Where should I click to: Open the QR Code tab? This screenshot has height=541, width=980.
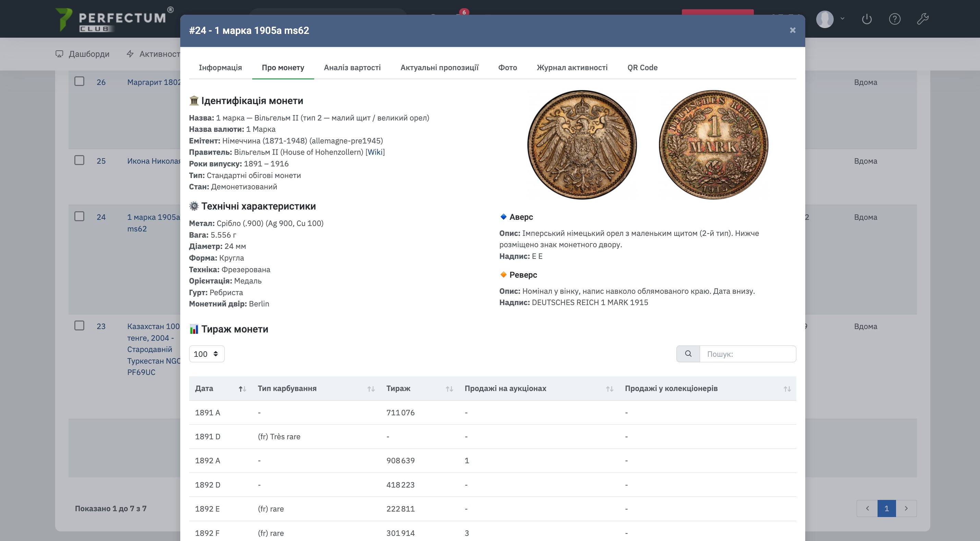click(642, 67)
